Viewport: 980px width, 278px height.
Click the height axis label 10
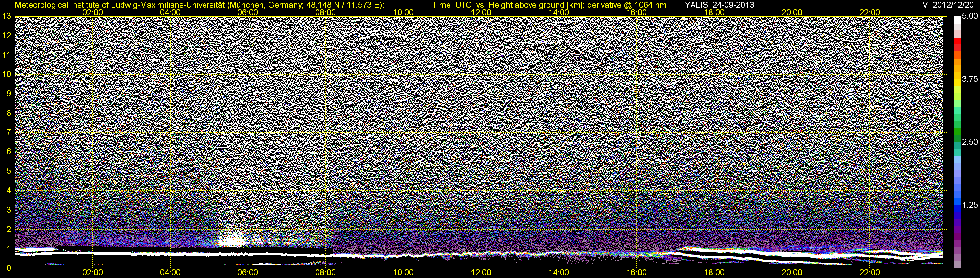(7, 74)
